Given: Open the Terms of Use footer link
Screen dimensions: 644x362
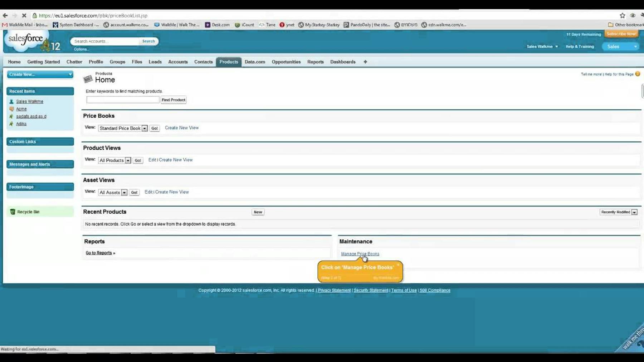Looking at the screenshot, I should coord(404,290).
